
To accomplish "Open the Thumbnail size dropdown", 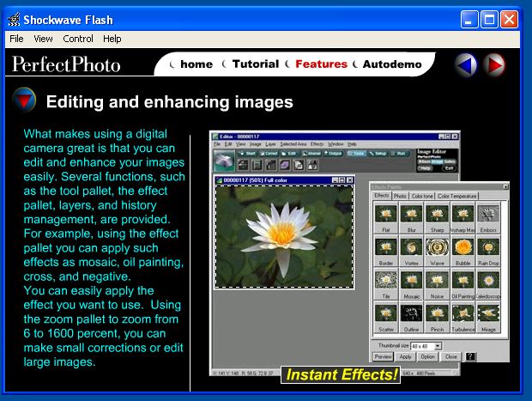I will click(x=438, y=345).
